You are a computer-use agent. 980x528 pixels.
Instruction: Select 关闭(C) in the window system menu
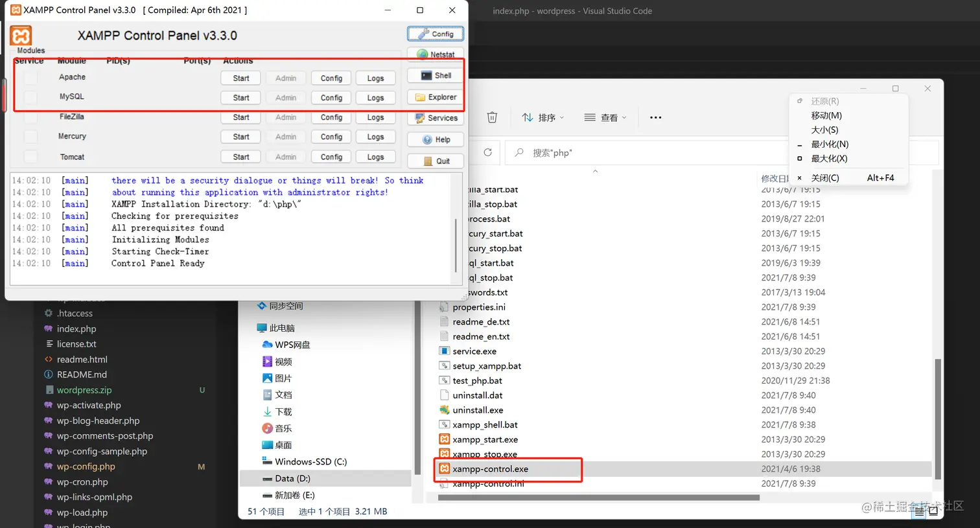[x=825, y=178]
